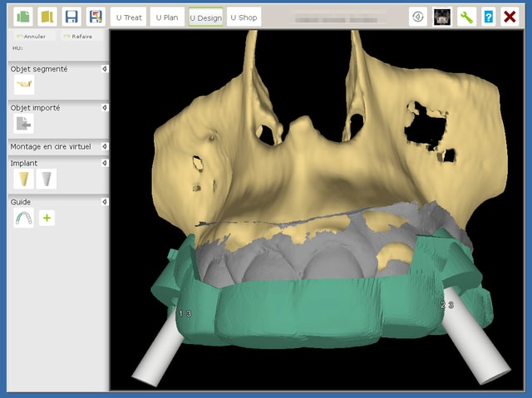Select the segmented jaw bone object icon
The width and height of the screenshot is (532, 398).
coord(24,85)
